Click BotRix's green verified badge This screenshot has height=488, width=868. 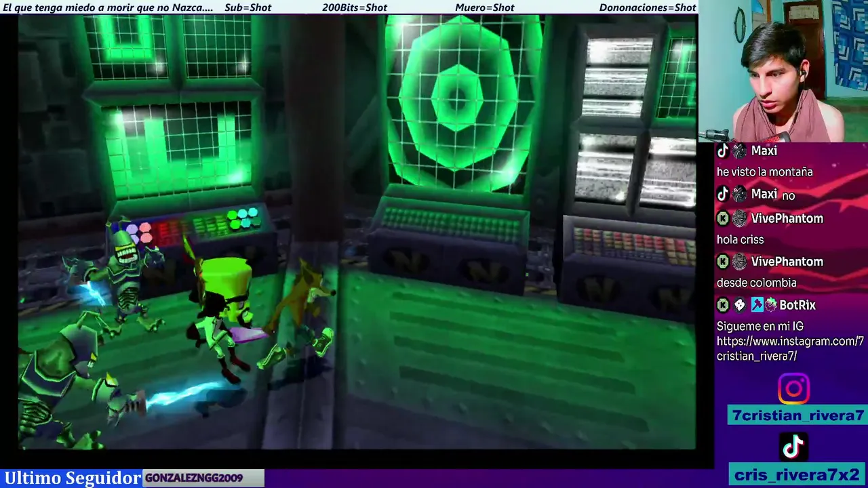[x=770, y=305]
